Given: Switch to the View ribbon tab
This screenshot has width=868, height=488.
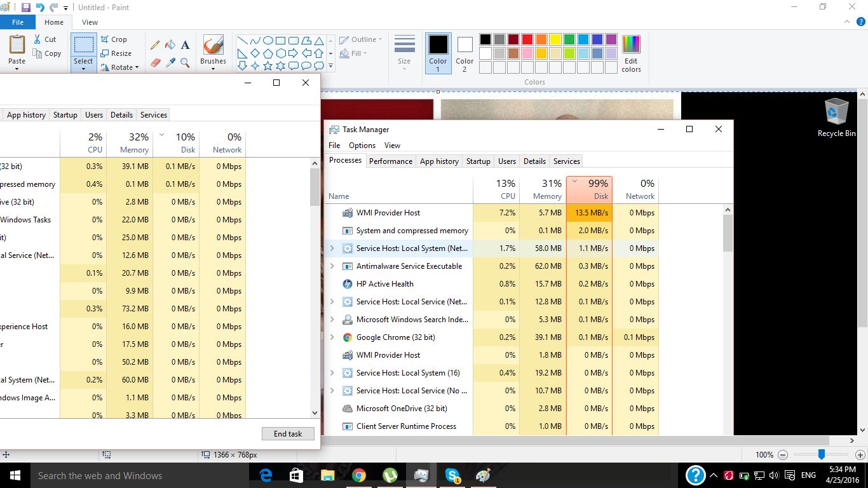Looking at the screenshot, I should point(90,22).
